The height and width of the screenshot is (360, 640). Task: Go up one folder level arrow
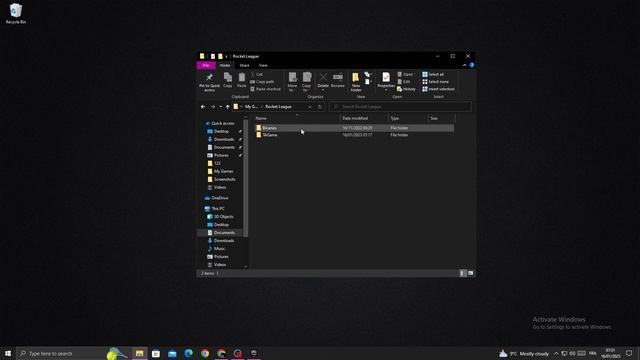(x=227, y=107)
